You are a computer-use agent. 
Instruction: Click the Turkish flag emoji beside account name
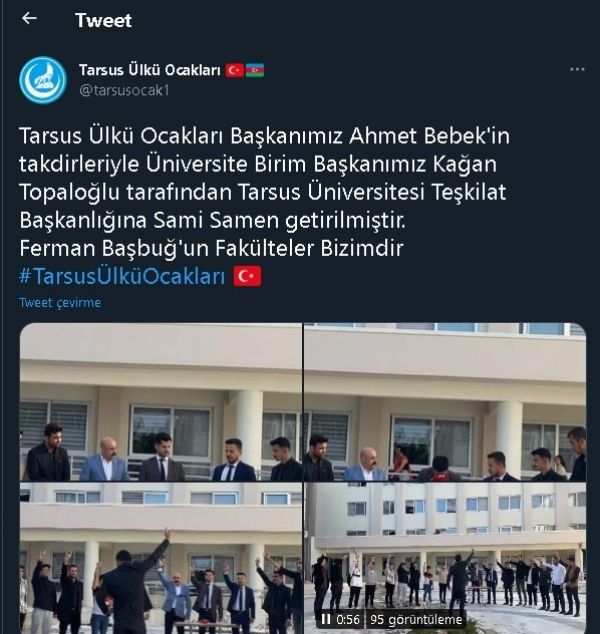(x=235, y=70)
